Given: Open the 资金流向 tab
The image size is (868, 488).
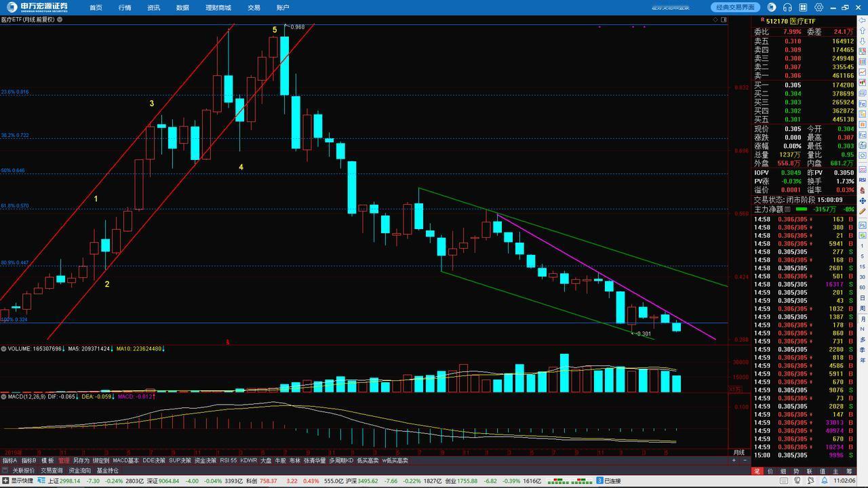Looking at the screenshot, I should coord(80,470).
